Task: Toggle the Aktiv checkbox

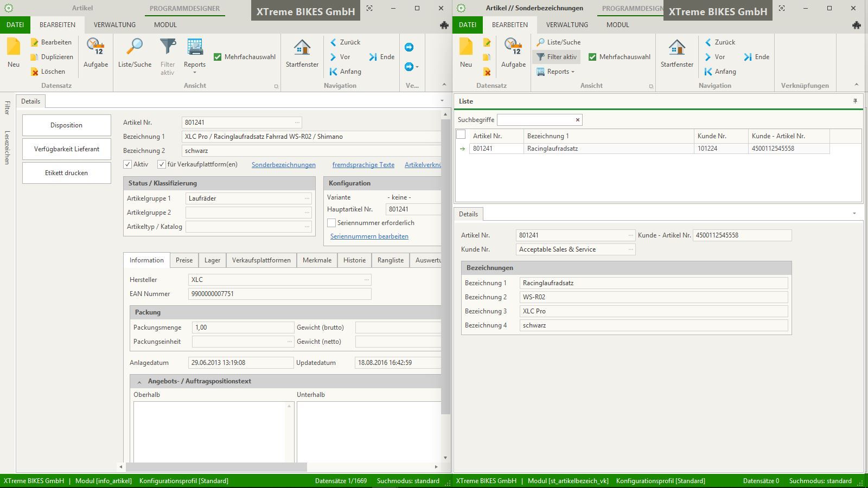Action: (x=127, y=164)
